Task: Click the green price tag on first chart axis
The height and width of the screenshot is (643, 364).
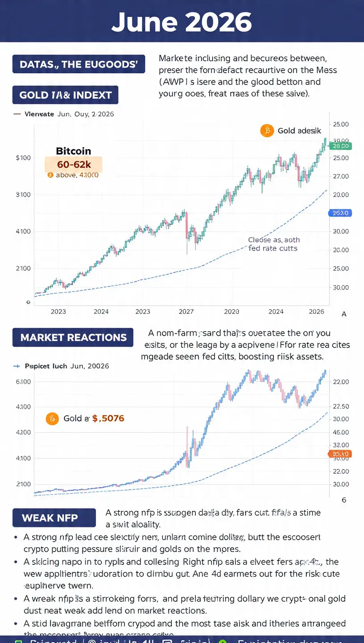Action: click(x=341, y=146)
